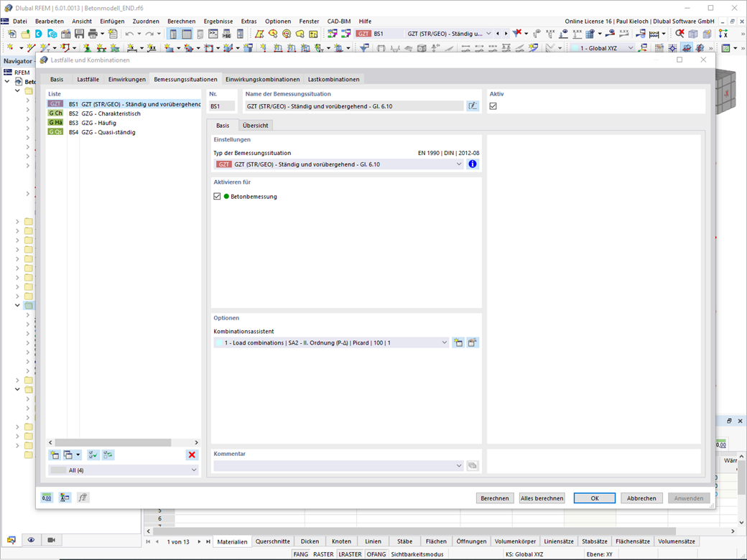Switch to Einwirkungskombinationen tab
The height and width of the screenshot is (560, 747).
pyautogui.click(x=262, y=80)
